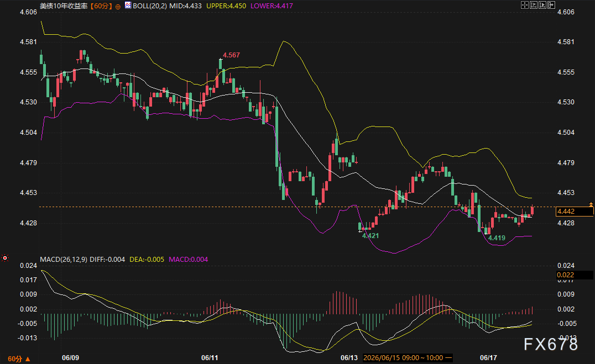Click the red sun marker beside MACD panel
Image resolution: width=595 pixels, height=364 pixels.
(5, 258)
